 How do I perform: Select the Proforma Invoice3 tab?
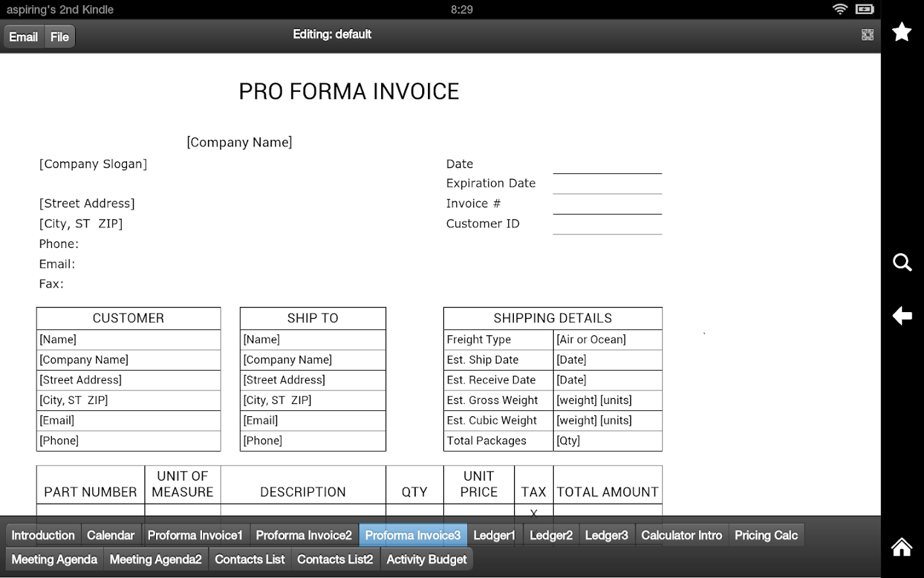click(x=413, y=535)
